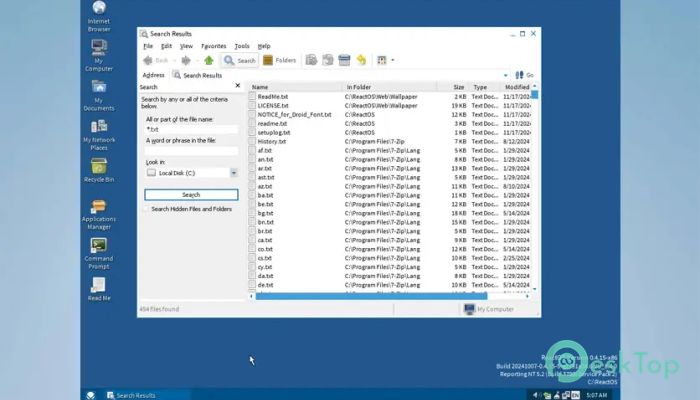Viewport: 700px width, 400px height.
Task: Click the horizontal scrollbar thumb
Action: click(371, 296)
